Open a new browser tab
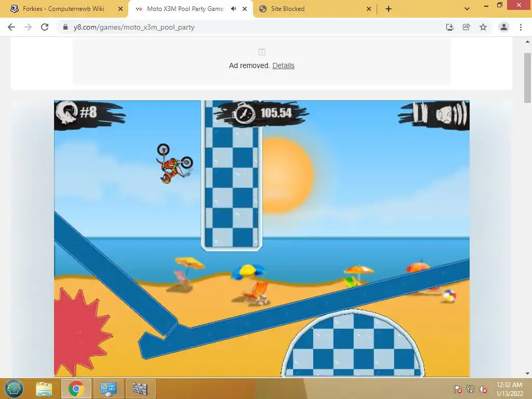The height and width of the screenshot is (399, 532). [x=389, y=9]
